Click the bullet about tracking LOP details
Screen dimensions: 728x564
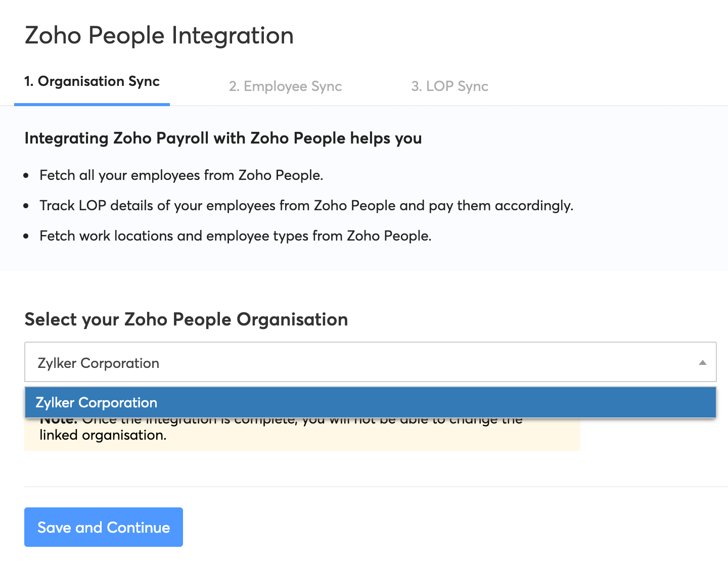[x=306, y=206]
